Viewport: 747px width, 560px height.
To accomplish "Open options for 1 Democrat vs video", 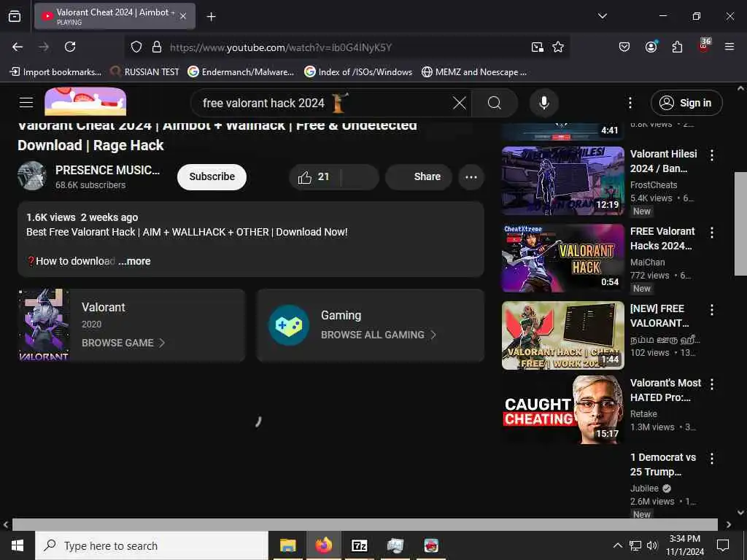I will [x=712, y=459].
